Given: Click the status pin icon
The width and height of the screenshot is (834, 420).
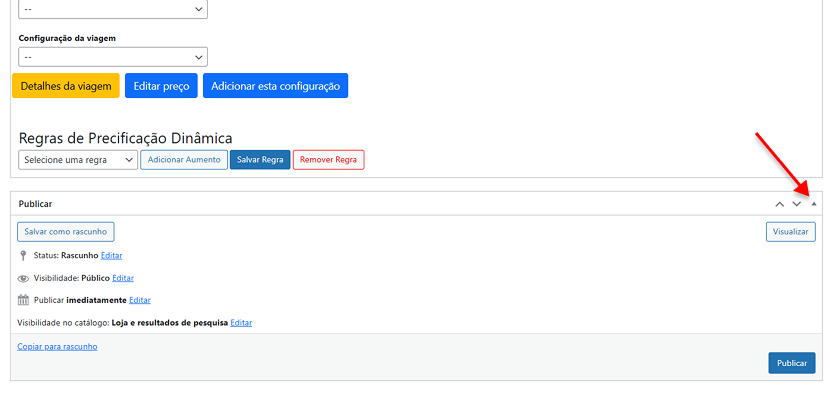Looking at the screenshot, I should [23, 256].
